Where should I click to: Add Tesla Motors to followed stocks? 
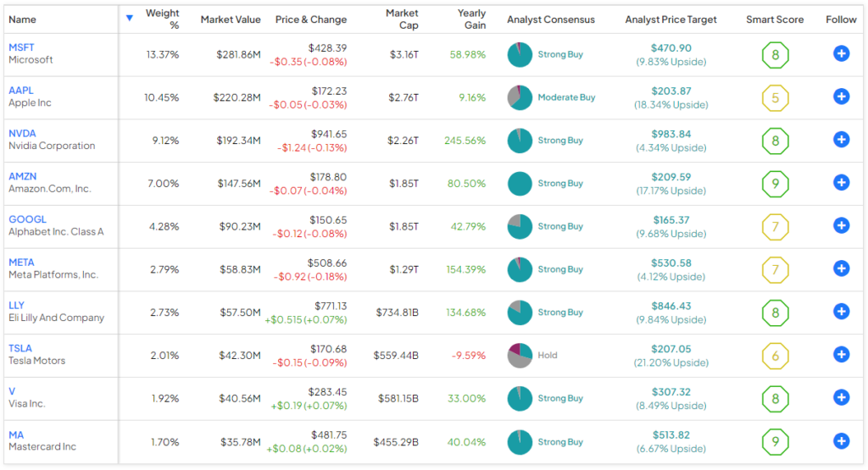click(841, 355)
